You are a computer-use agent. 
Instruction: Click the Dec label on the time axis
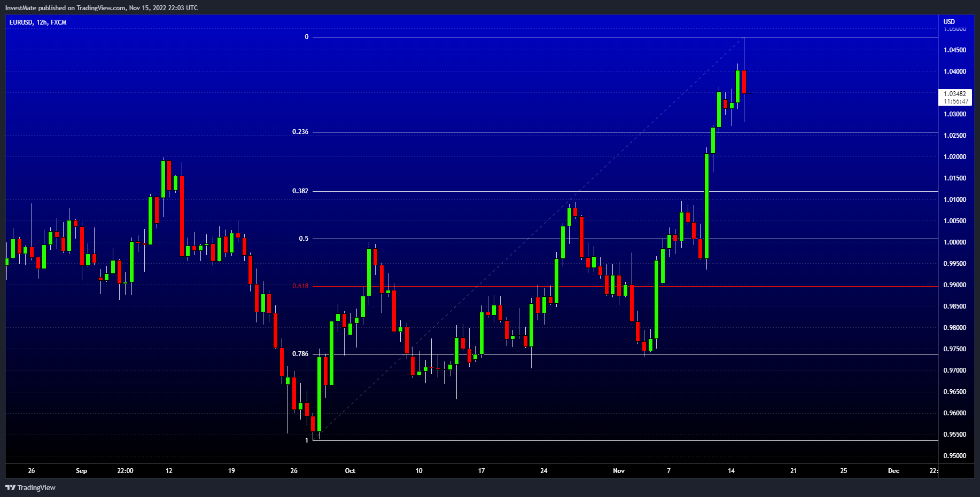point(893,471)
